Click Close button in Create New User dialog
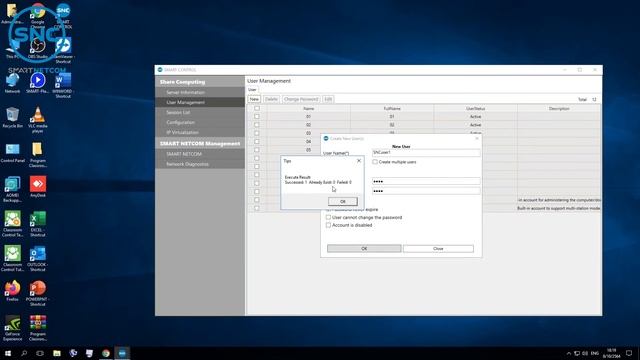This screenshot has width=640, height=360. [x=438, y=249]
